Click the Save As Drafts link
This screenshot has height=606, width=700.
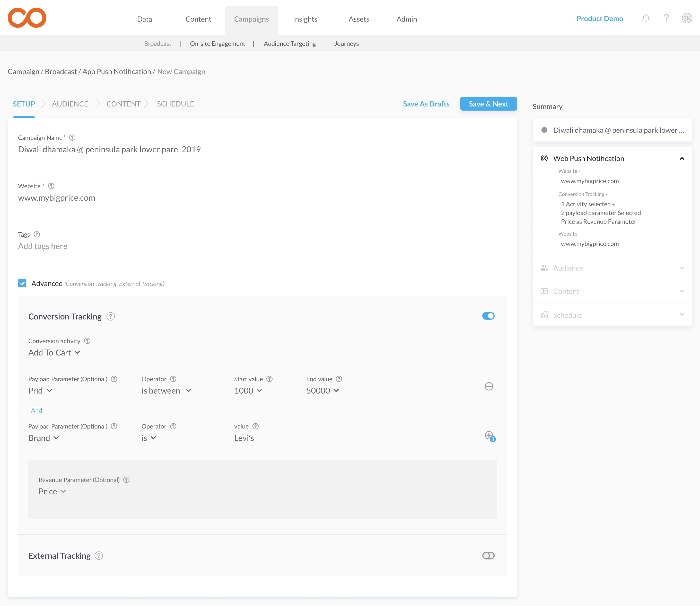[426, 104]
